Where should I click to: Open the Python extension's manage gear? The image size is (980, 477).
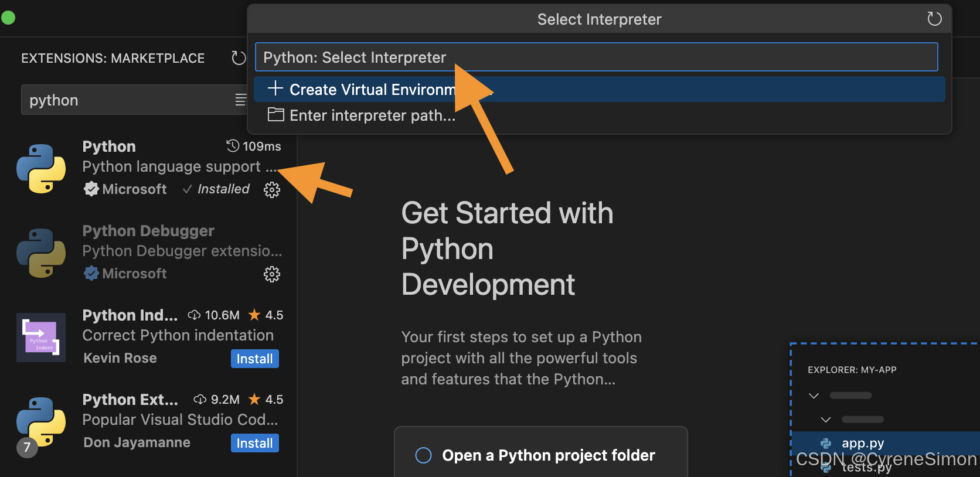coord(272,190)
